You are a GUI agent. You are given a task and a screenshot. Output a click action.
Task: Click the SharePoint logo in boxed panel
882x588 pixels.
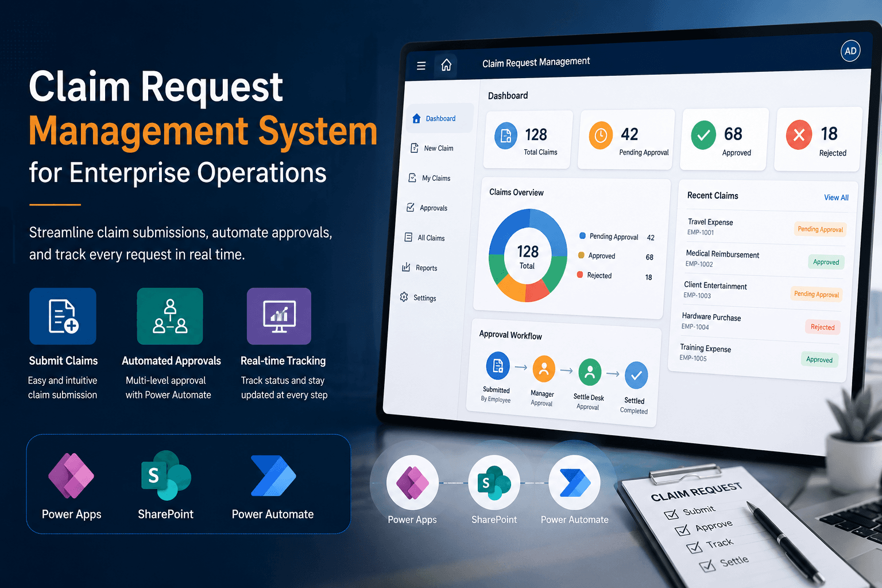pyautogui.click(x=166, y=475)
